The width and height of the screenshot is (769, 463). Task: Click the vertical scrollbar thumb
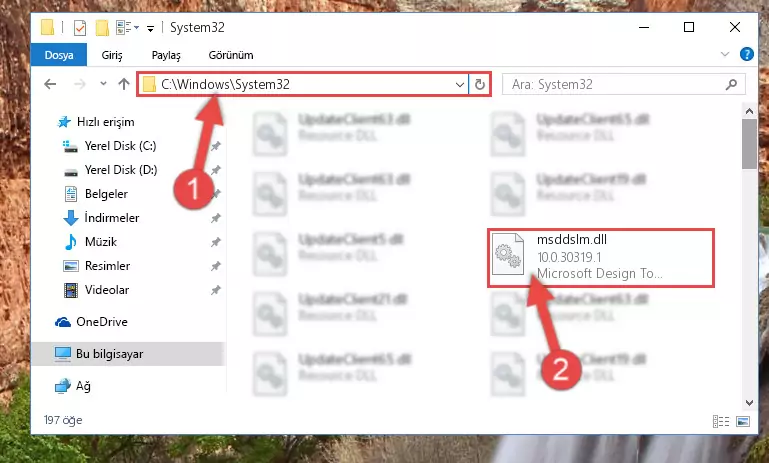tap(749, 144)
